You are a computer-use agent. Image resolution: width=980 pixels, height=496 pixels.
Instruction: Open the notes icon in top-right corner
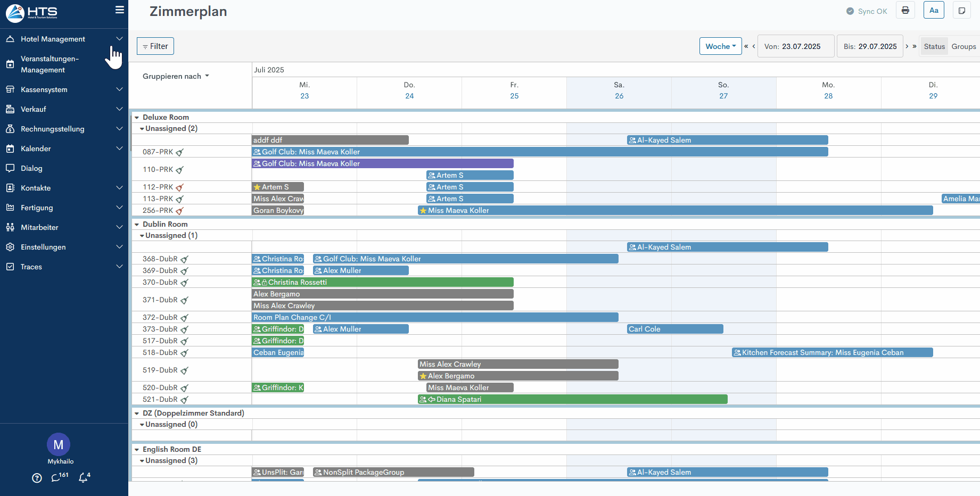(961, 11)
